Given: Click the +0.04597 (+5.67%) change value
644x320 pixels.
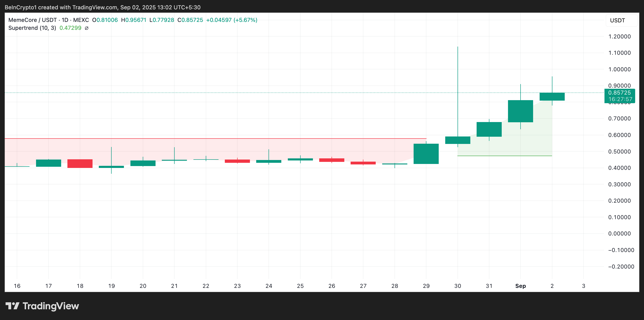Looking at the screenshot, I should pos(232,20).
